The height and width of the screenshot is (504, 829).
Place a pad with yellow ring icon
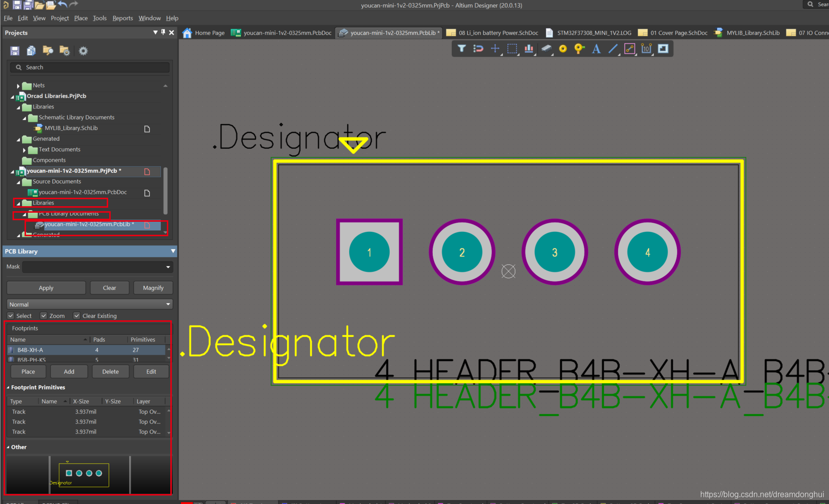click(x=563, y=49)
